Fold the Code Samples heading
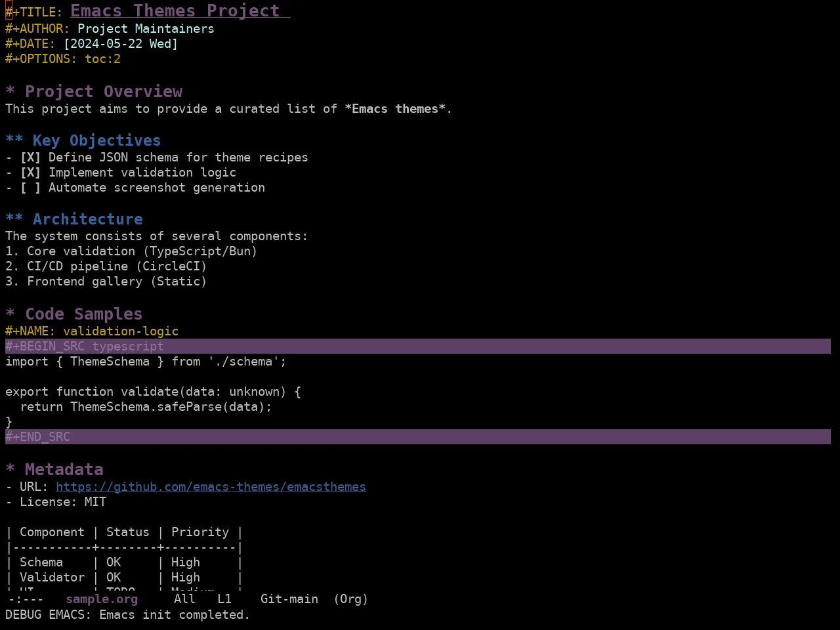 point(10,314)
